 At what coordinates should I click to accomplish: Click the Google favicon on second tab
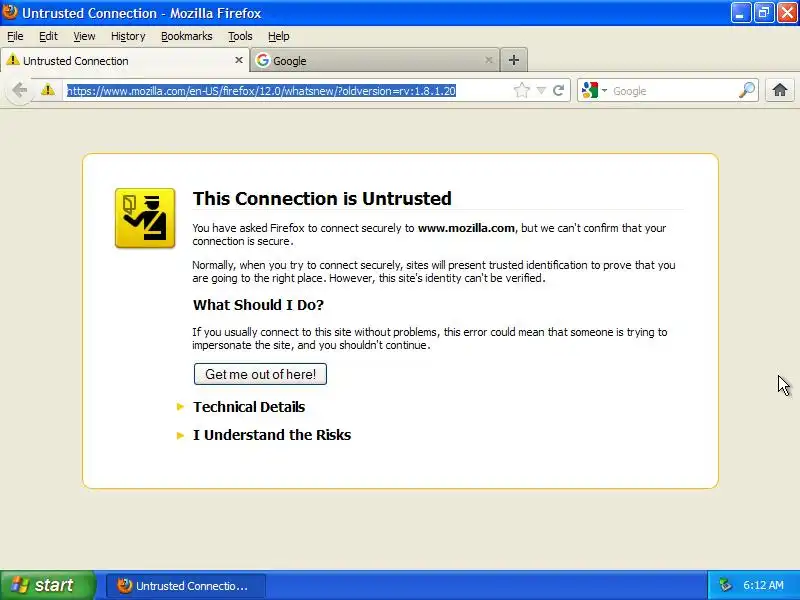pyautogui.click(x=263, y=60)
